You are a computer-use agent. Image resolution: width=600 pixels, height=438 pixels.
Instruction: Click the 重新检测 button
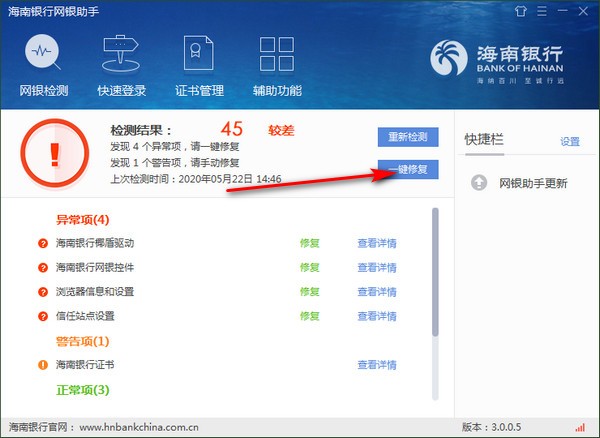(x=408, y=137)
